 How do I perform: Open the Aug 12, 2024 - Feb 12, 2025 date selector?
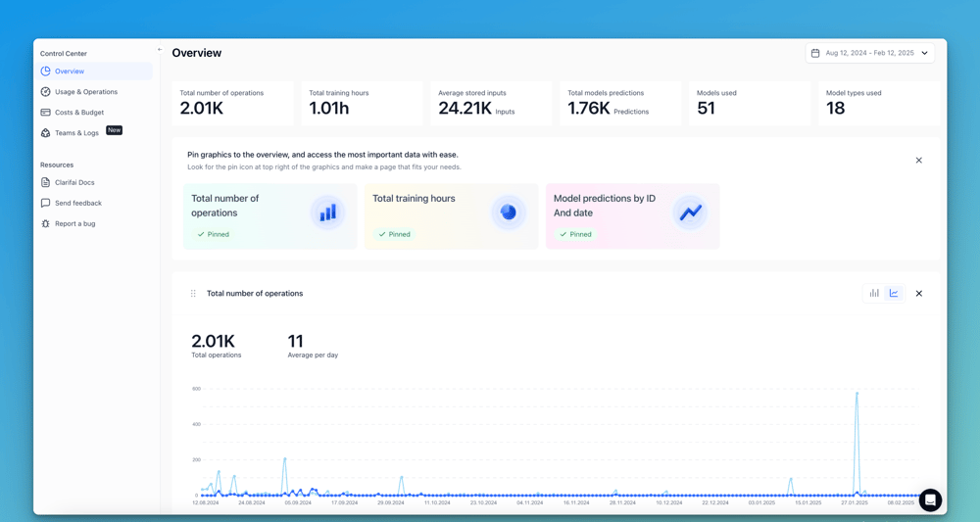869,54
